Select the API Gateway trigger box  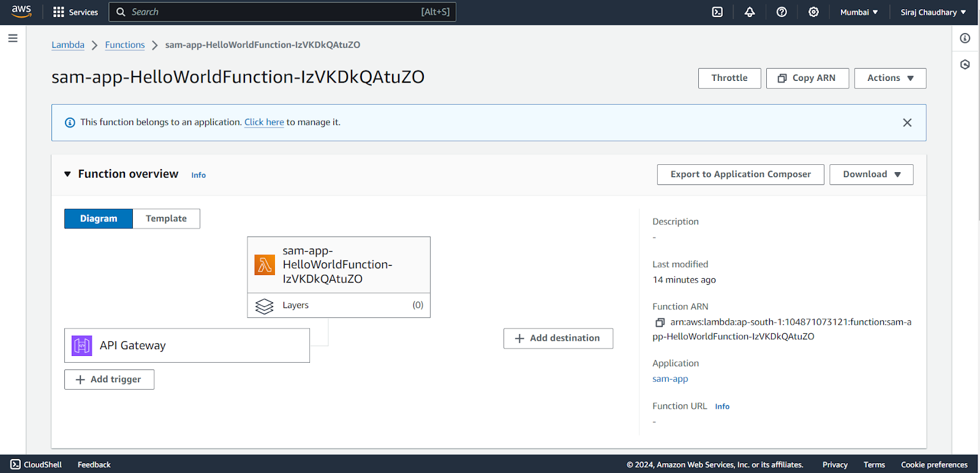tap(187, 346)
